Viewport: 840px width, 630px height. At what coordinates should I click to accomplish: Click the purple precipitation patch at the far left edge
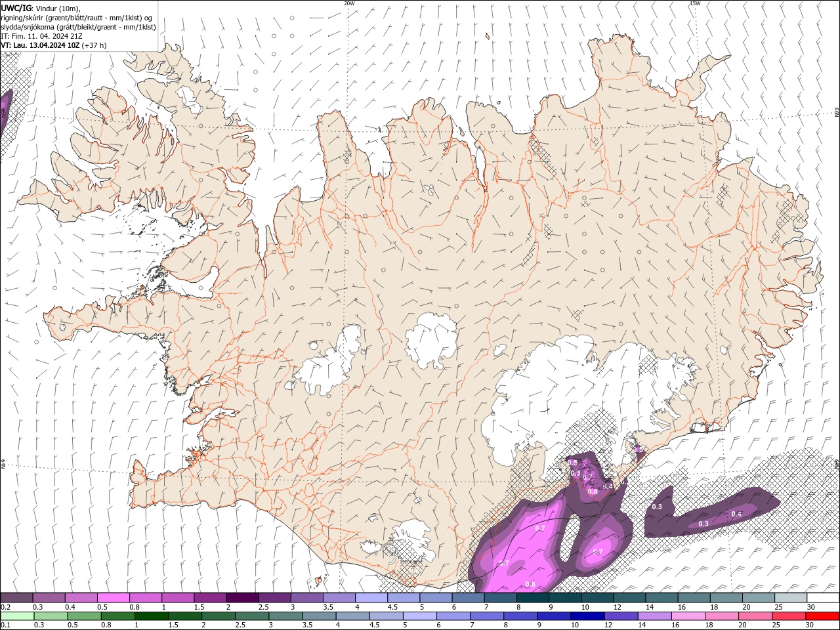(5, 112)
